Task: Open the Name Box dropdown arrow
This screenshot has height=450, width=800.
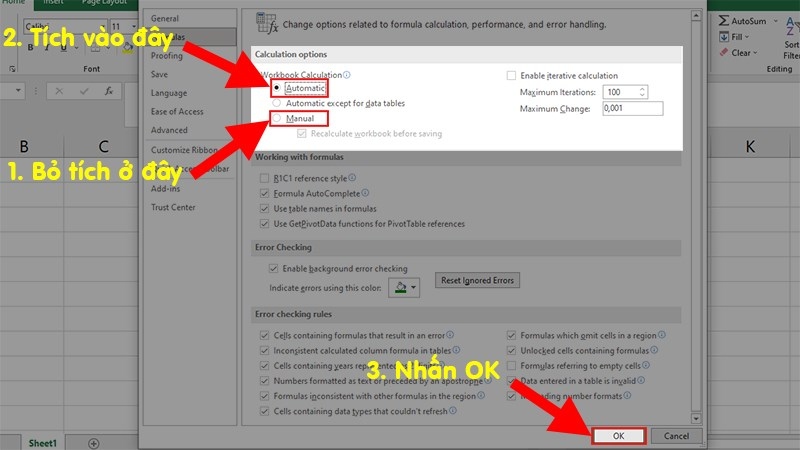Action: (20, 91)
